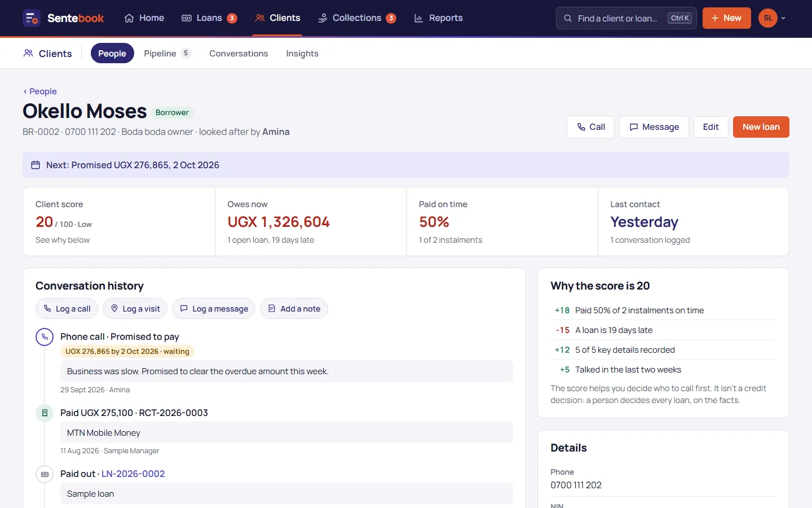Open the LN-2026-0002 loan link
The image size is (812, 508).
coord(133,474)
